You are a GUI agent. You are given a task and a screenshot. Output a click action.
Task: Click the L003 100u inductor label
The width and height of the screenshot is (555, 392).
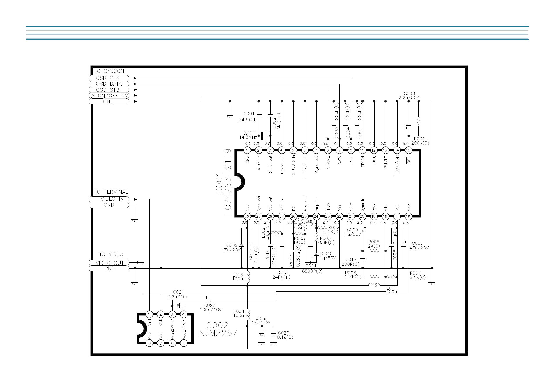tap(238, 277)
